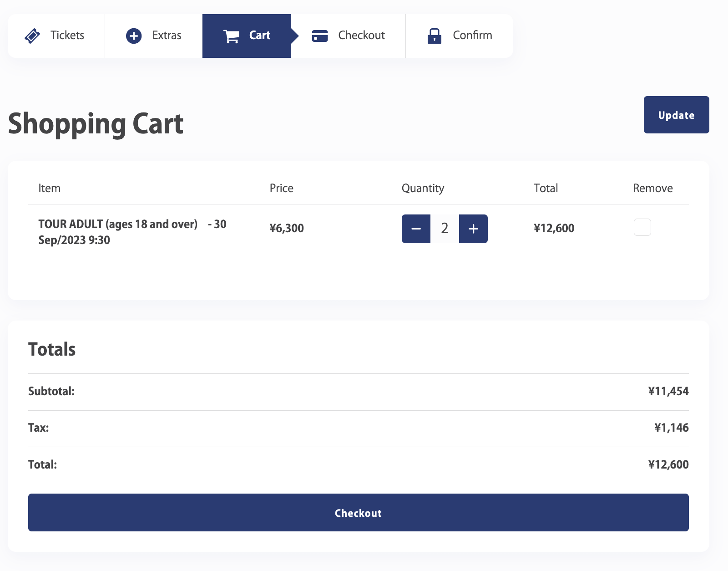Click the ¥1,146 tax amount
Viewport: 728px width, 571px height.
671,428
